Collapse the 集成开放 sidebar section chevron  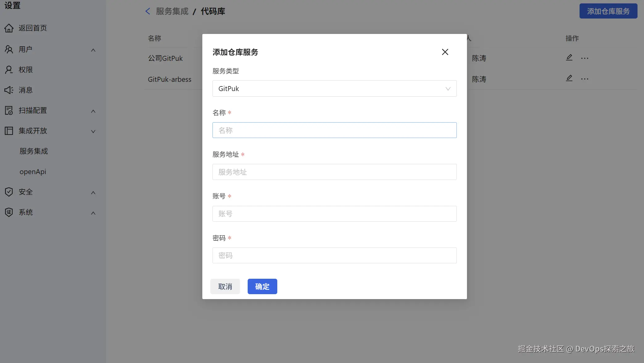(x=93, y=131)
